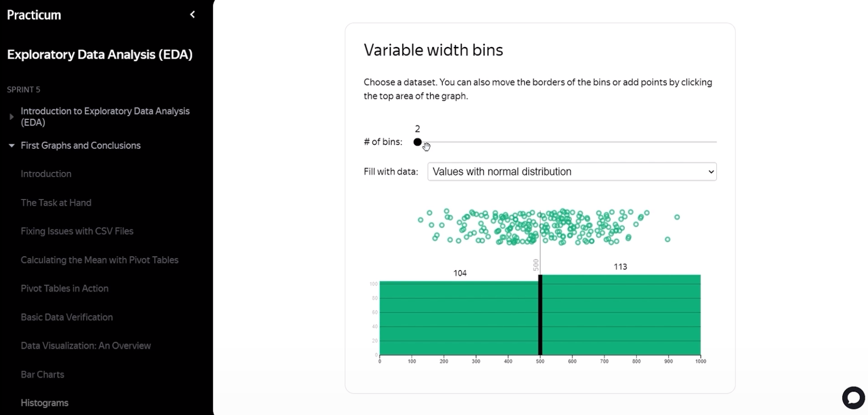
Task: Click the black bin border at 500
Action: point(540,315)
